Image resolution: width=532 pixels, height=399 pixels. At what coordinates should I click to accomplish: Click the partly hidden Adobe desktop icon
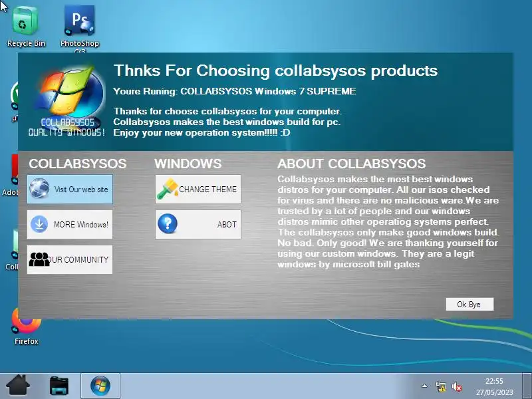11,175
